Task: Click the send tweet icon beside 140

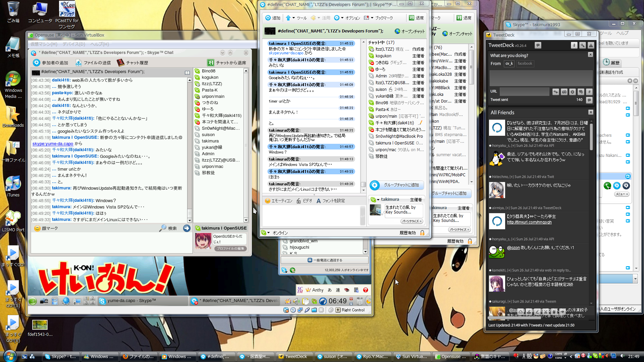Action: [589, 100]
